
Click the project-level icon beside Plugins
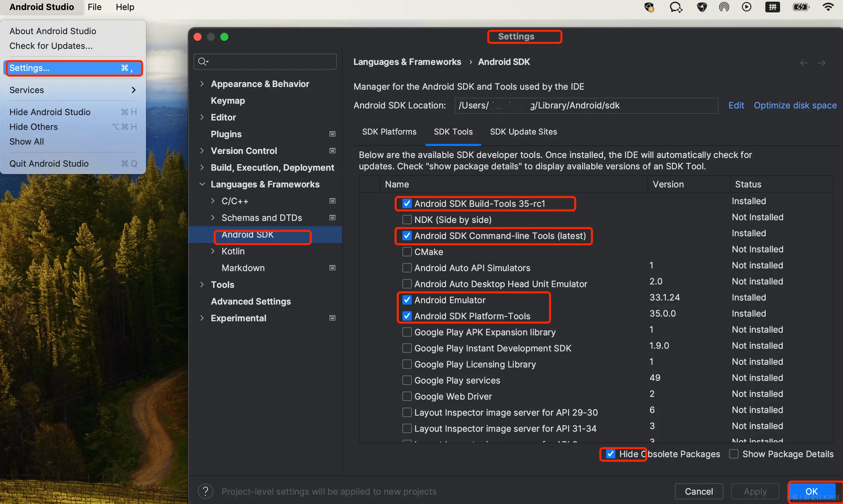(332, 134)
